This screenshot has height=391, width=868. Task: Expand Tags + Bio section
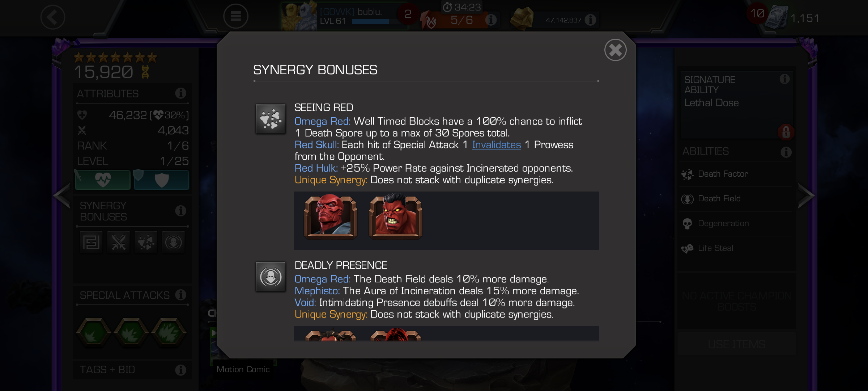point(132,370)
